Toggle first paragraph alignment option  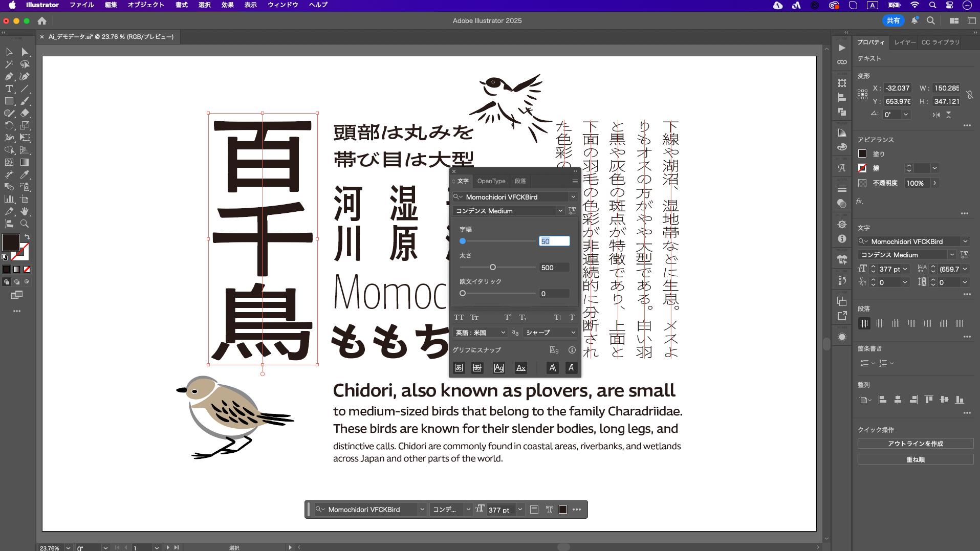pos(864,323)
